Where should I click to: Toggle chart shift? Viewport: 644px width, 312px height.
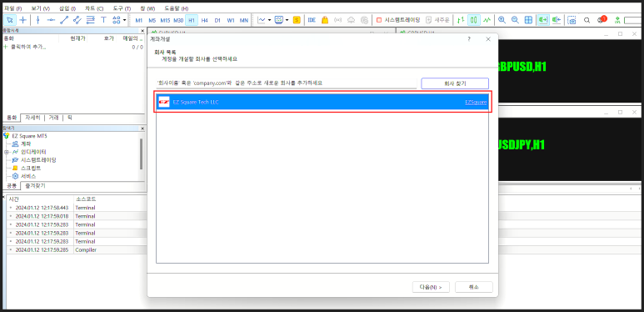(x=557, y=20)
